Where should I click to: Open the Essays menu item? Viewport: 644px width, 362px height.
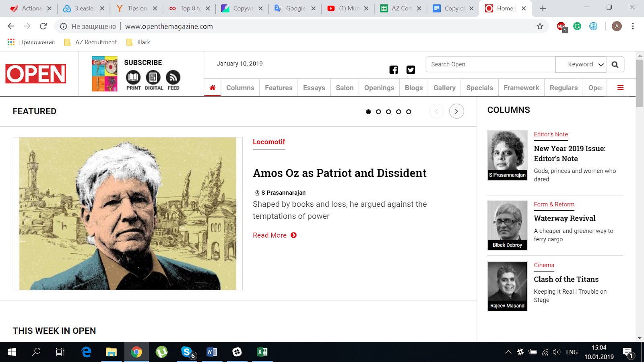tap(314, 88)
